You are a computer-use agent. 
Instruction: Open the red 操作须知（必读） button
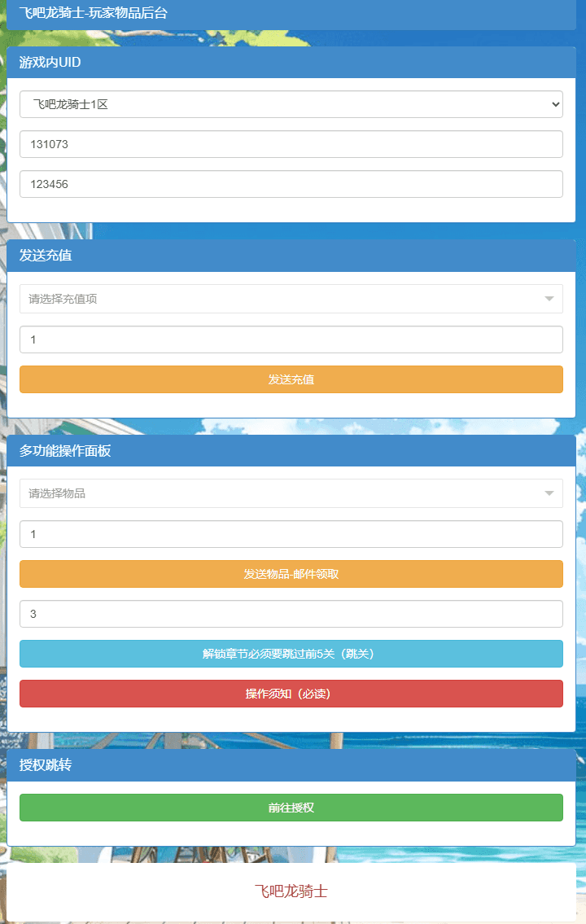coord(291,694)
